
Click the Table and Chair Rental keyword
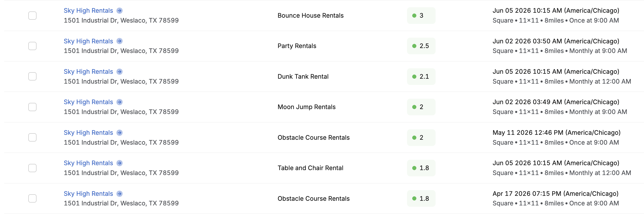tap(310, 168)
